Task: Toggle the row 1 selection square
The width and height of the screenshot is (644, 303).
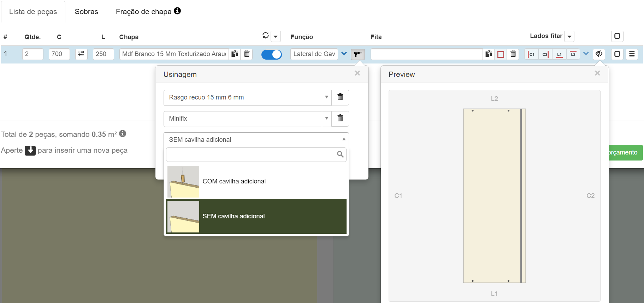Action: point(617,54)
